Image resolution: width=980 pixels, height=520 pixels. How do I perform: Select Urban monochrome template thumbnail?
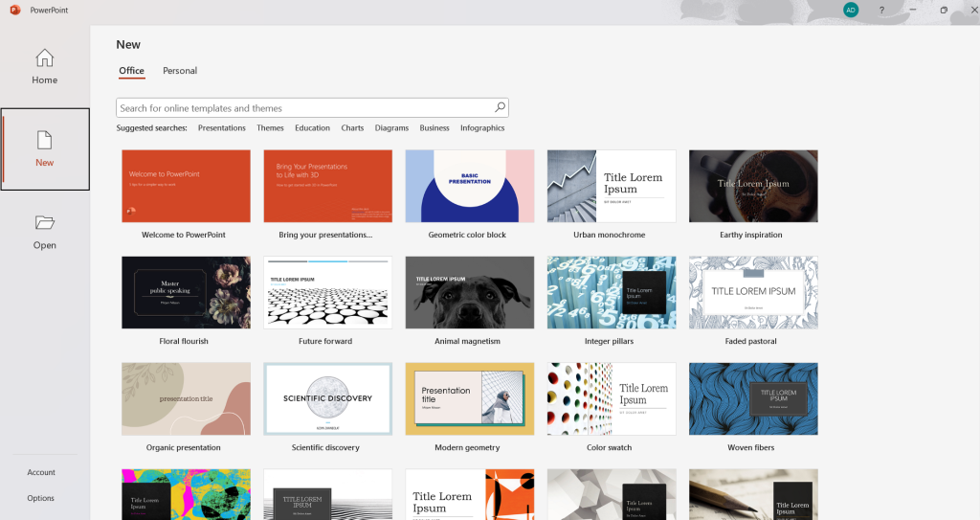(612, 186)
